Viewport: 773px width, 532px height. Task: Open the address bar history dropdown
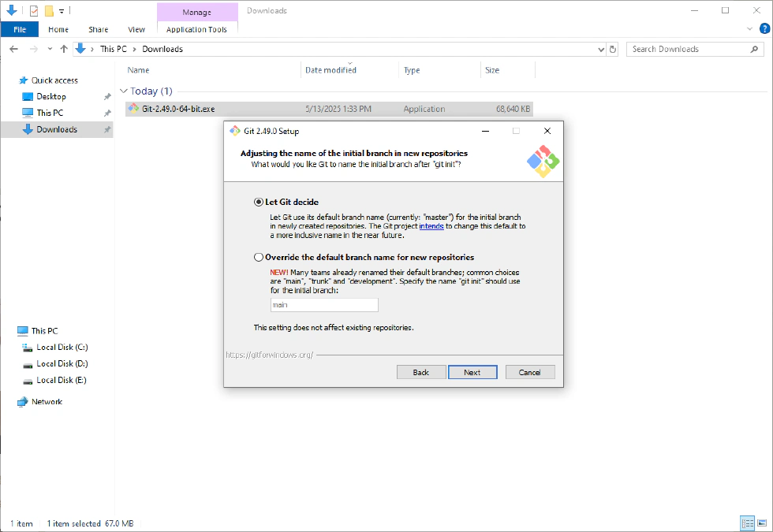click(601, 49)
